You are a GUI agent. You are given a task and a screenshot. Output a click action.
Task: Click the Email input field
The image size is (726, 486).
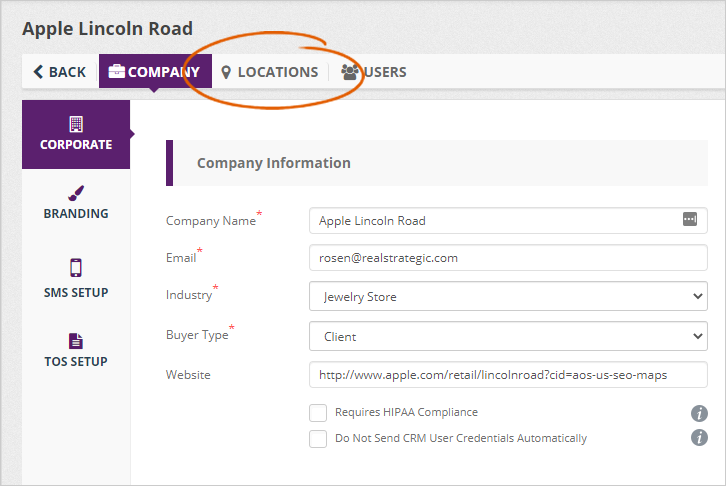(x=508, y=257)
